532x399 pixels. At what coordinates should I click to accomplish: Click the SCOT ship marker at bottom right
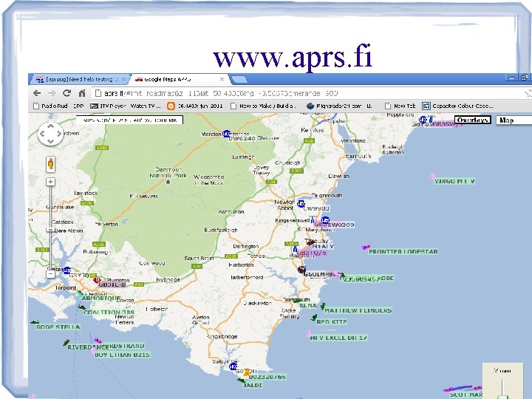tap(461, 388)
